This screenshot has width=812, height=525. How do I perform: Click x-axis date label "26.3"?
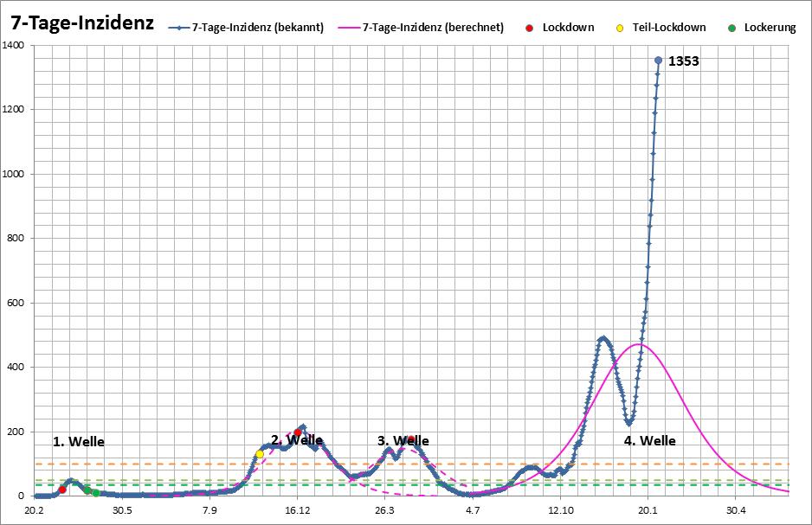(384, 510)
